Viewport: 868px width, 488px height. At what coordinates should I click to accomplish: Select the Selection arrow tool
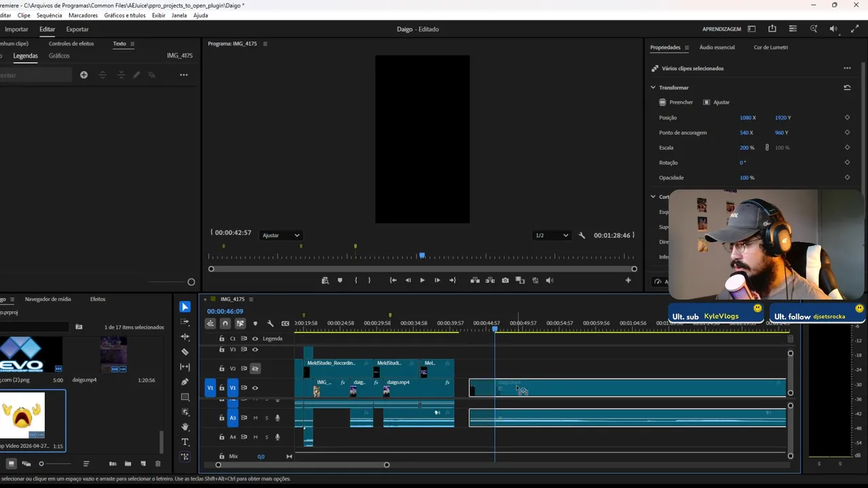click(x=185, y=307)
